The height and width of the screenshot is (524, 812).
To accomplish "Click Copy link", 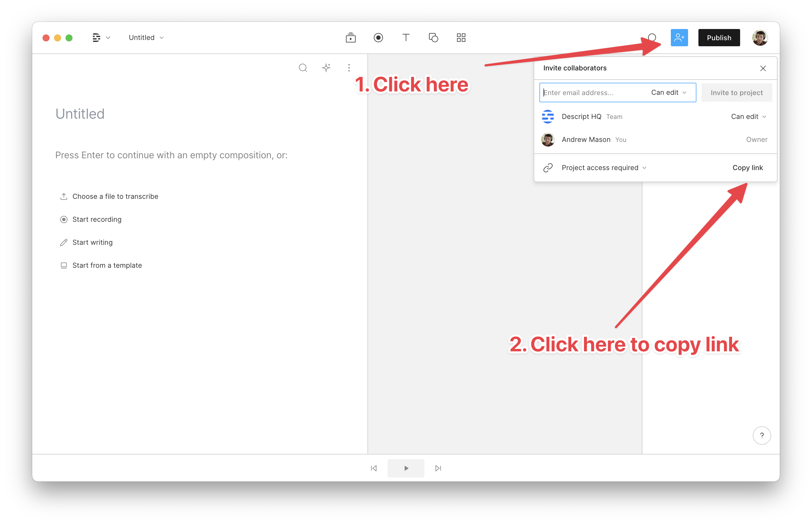I will point(747,168).
